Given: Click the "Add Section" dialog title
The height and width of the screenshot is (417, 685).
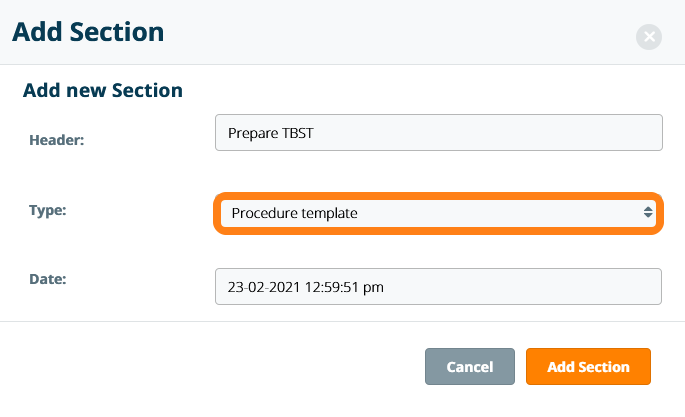Looking at the screenshot, I should click(x=88, y=32).
